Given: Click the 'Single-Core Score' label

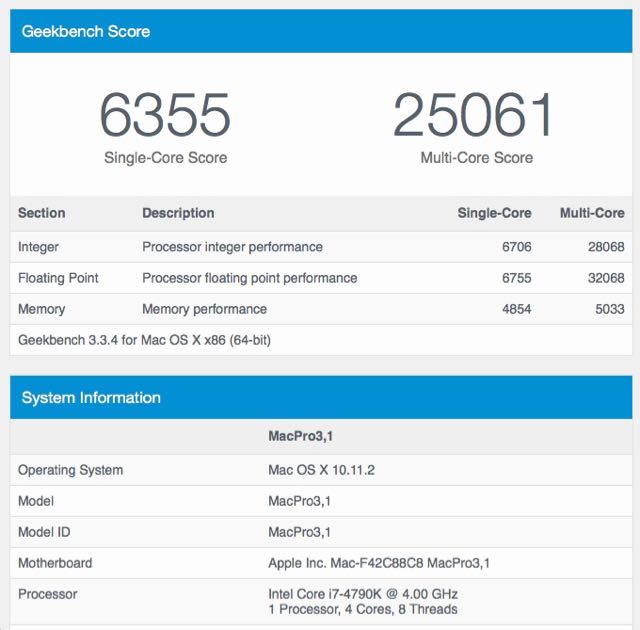Looking at the screenshot, I should tap(165, 158).
